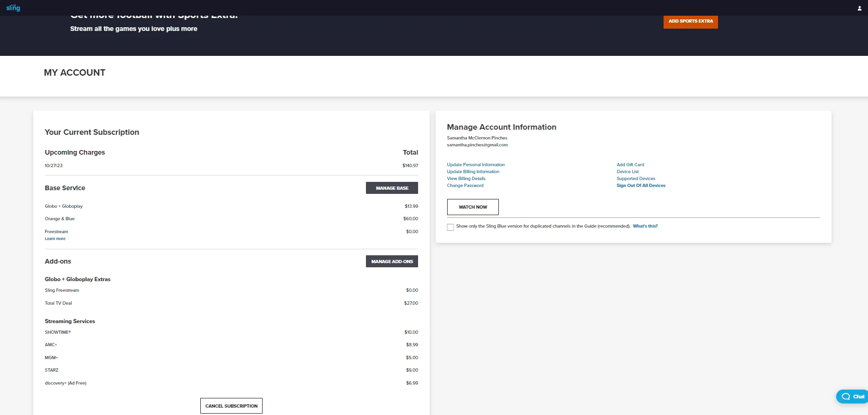The image size is (868, 415).
Task: Click the Add Sports Extra button
Action: (x=690, y=21)
